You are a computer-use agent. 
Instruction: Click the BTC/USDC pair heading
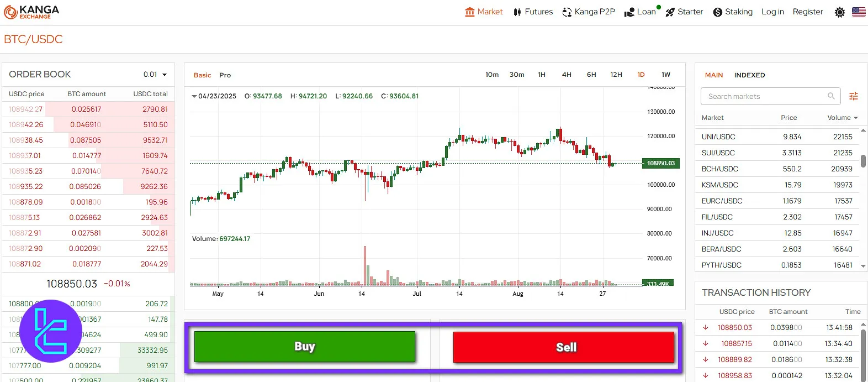33,39
